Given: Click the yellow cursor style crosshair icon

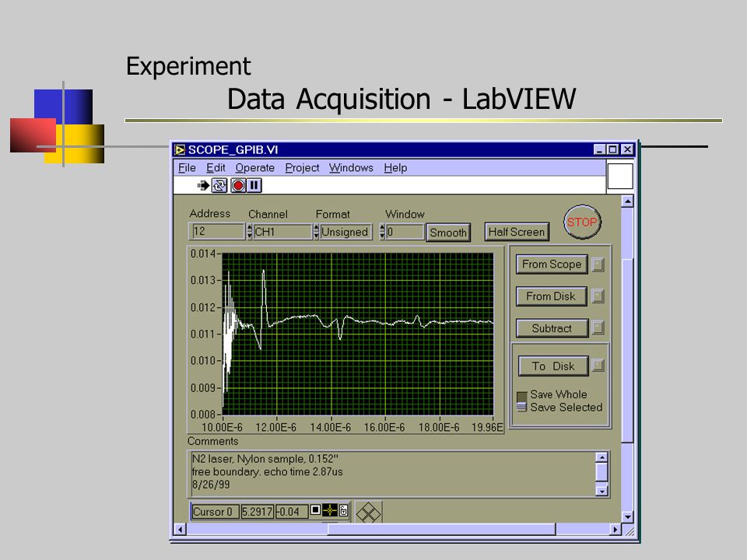Looking at the screenshot, I should point(330,510).
